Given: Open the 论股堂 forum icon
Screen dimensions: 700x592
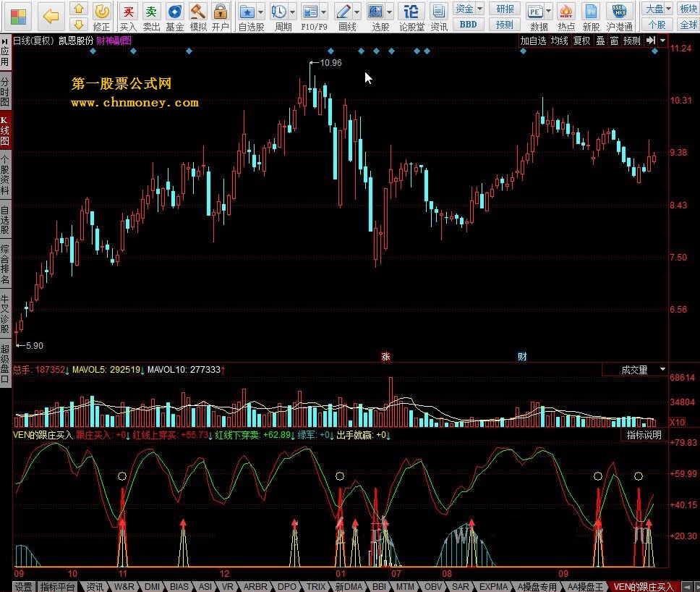Looking at the screenshot, I should [x=411, y=17].
